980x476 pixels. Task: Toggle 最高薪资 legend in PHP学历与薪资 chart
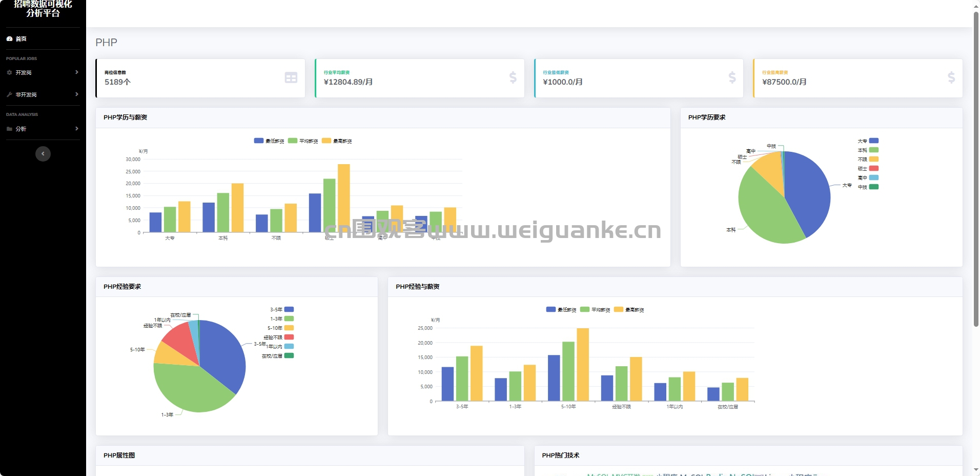point(337,141)
